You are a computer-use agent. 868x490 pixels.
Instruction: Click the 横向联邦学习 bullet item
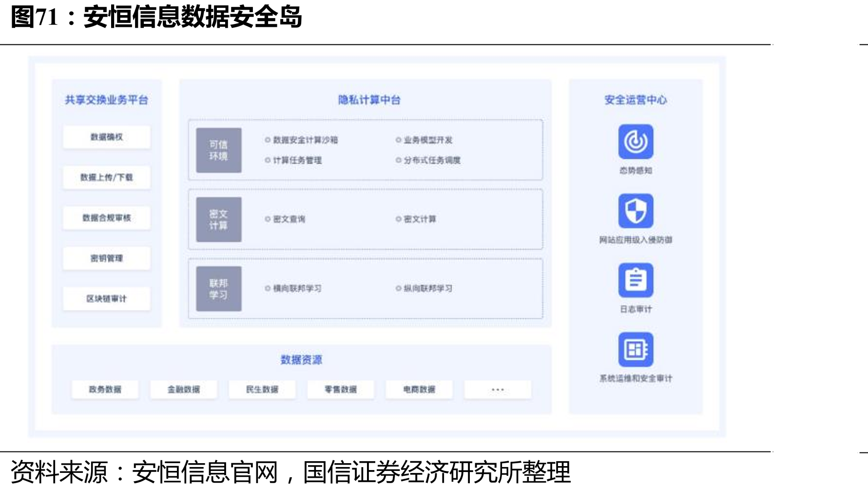point(293,288)
